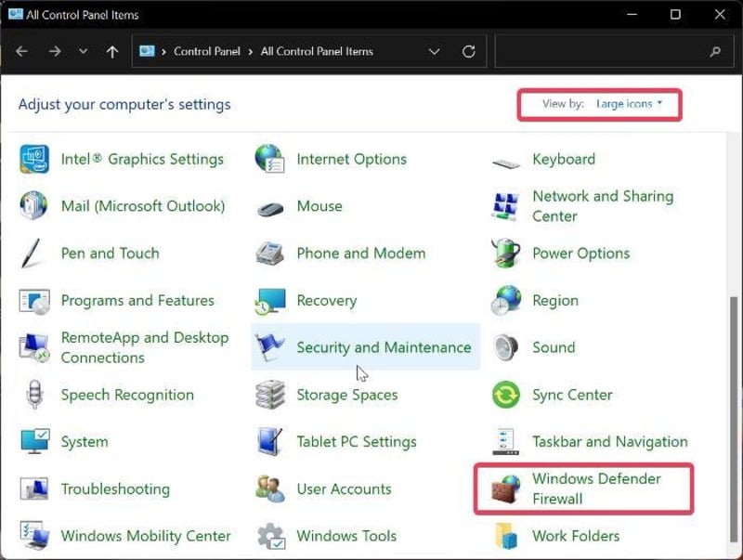Expand chevron after Control Panel breadcrumb
Screen dimensions: 743x560
(251, 52)
